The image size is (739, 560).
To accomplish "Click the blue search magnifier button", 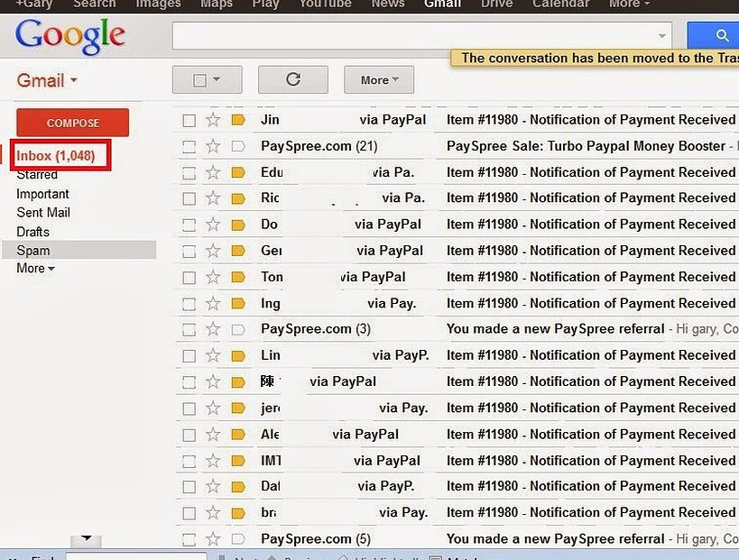I will [713, 35].
